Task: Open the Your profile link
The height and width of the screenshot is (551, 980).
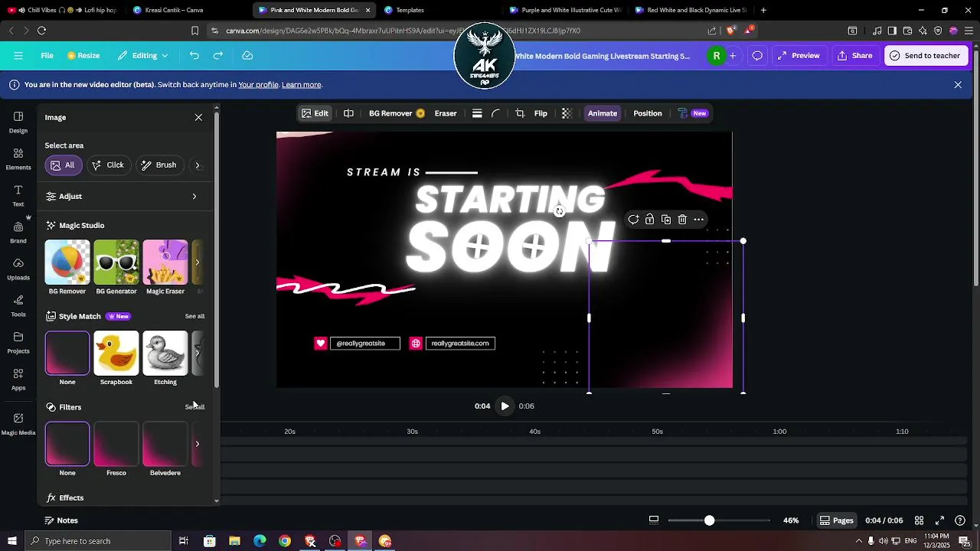Action: [258, 85]
